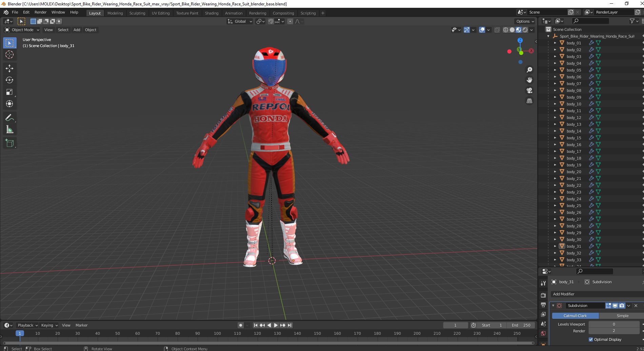The image size is (644, 351).
Task: Expand body_15 in the outliner
Action: pos(555,138)
